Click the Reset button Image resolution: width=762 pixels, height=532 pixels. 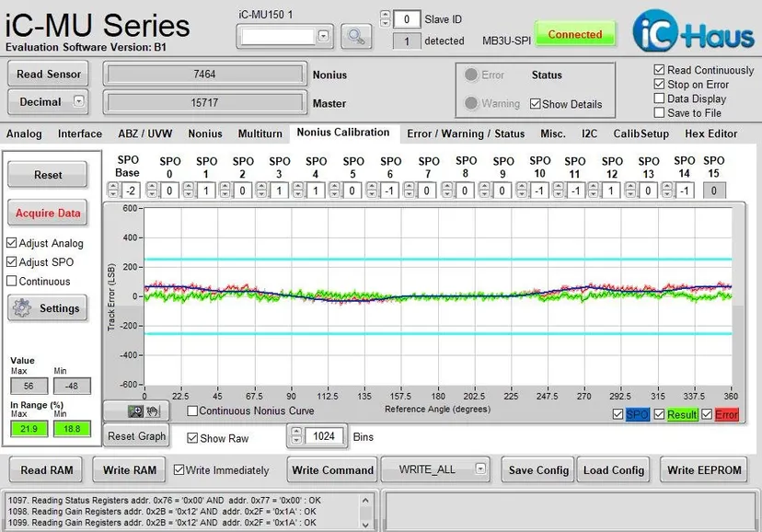point(48,174)
